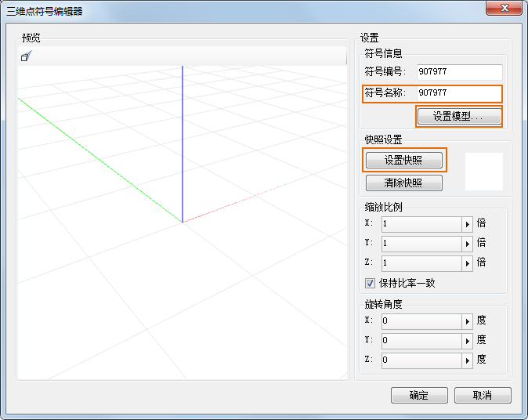Click the 符号名称 input field

pyautogui.click(x=459, y=93)
